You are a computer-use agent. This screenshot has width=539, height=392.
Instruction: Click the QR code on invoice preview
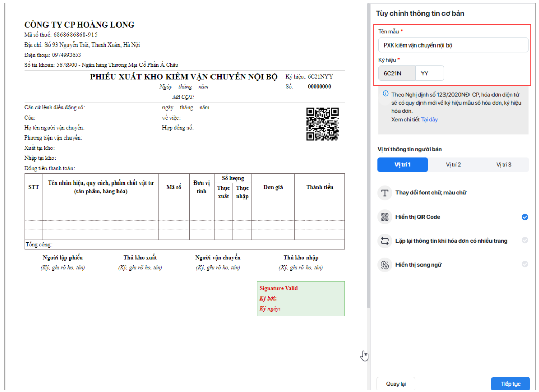(322, 124)
